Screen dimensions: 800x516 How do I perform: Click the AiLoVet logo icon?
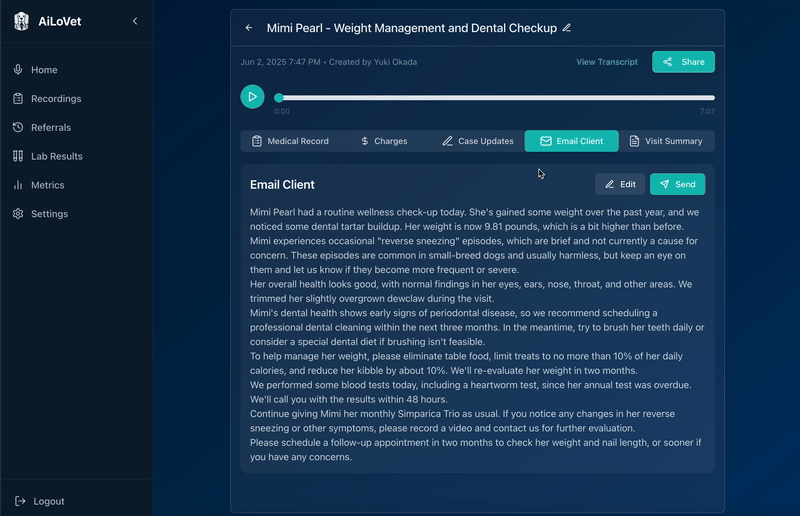pos(21,21)
